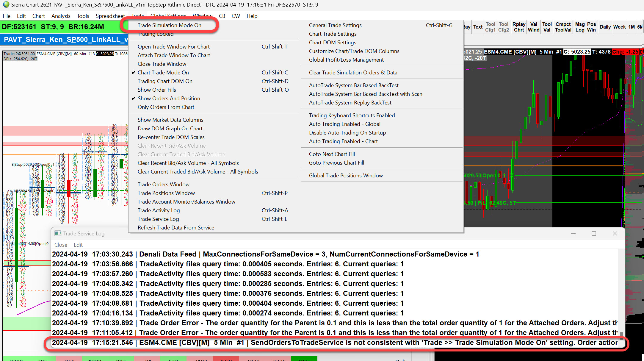Image resolution: width=644 pixels, height=361 pixels.
Task: Click the Tool Val toolbar button
Action: 547,27
